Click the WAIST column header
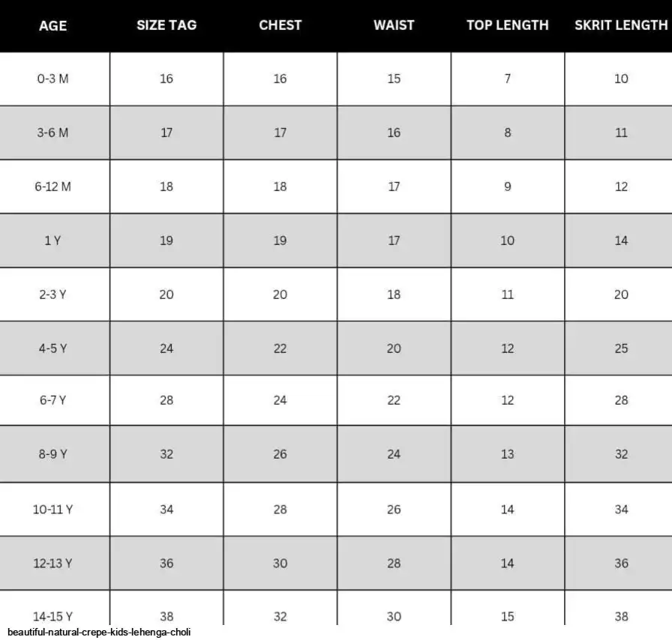672x640 pixels. pos(394,25)
